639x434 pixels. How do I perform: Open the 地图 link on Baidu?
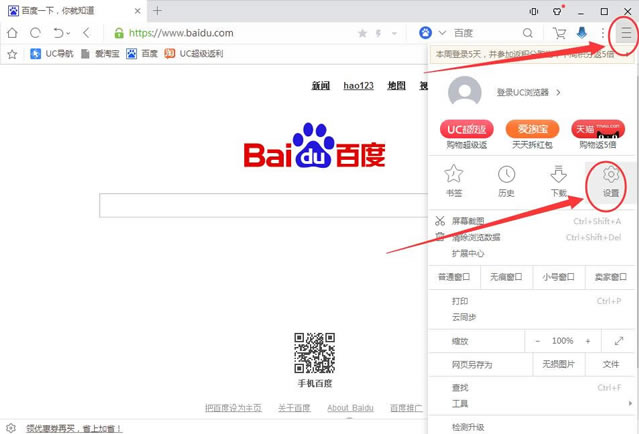[x=396, y=86]
